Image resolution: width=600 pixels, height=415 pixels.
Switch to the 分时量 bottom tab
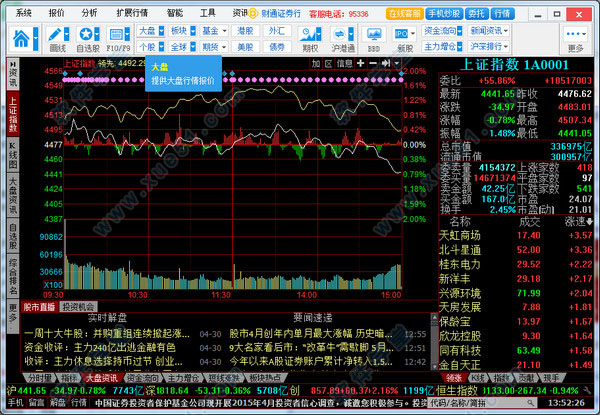point(39,378)
